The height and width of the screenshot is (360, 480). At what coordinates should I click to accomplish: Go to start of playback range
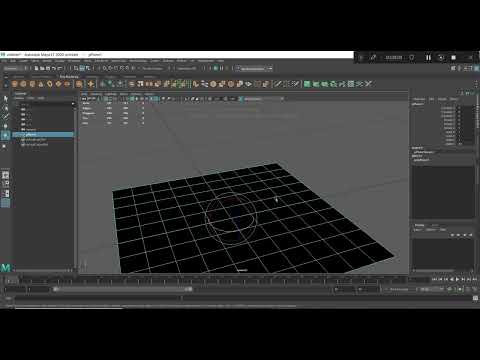(434, 279)
